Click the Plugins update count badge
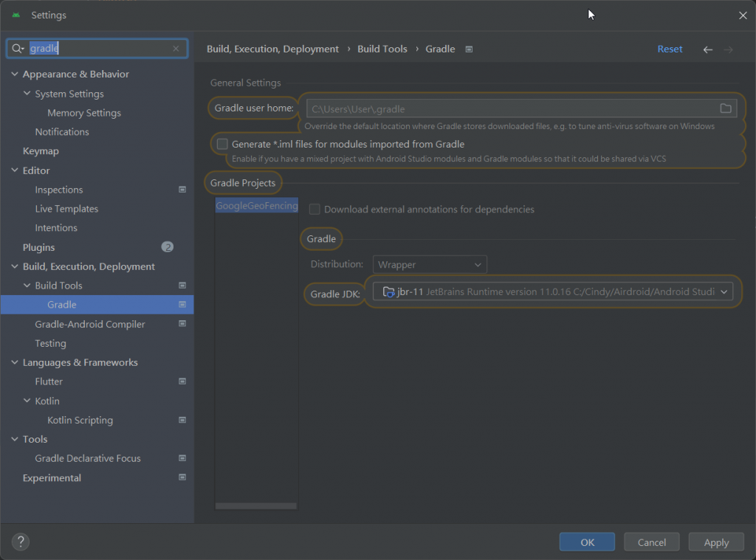Viewport: 756px width, 560px height. (168, 246)
